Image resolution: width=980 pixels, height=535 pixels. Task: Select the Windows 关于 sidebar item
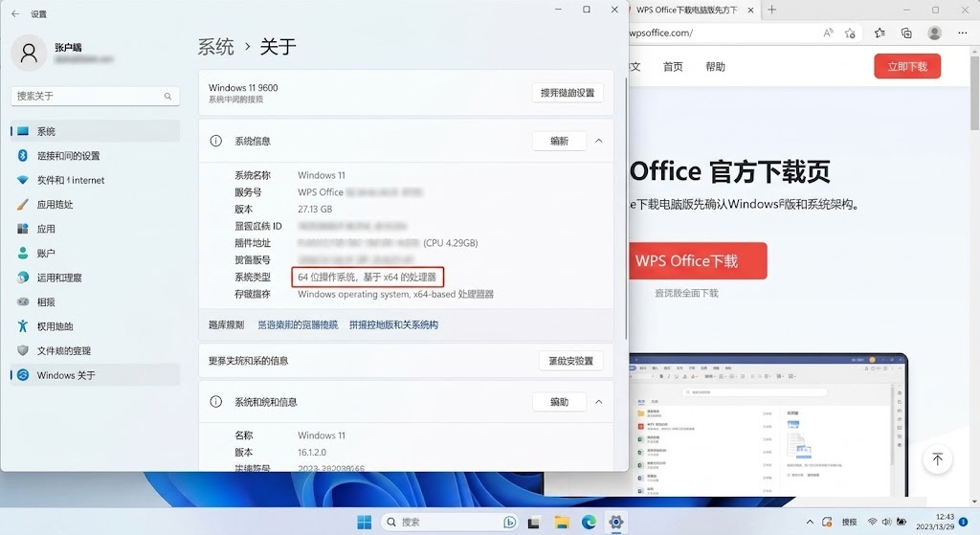point(95,375)
